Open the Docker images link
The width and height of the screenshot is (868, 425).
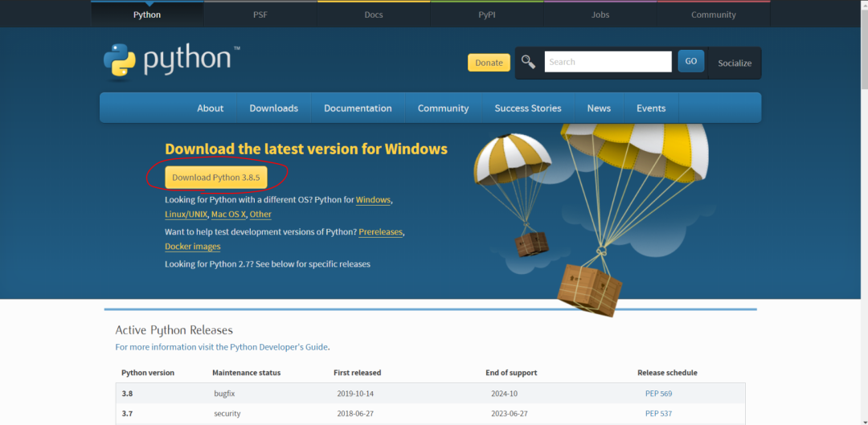193,247
